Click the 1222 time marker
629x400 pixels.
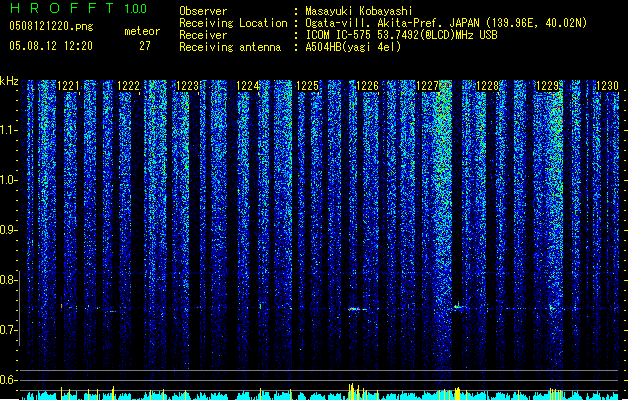[x=128, y=86]
